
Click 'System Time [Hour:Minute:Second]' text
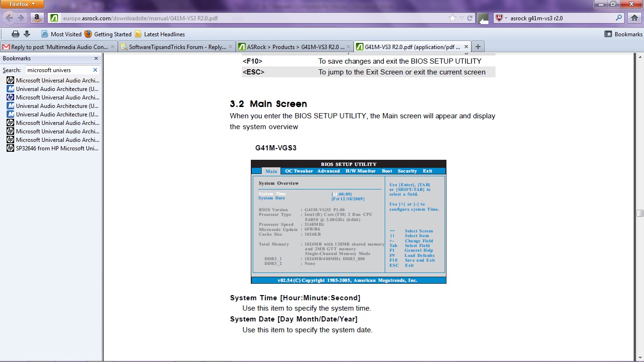tap(295, 298)
